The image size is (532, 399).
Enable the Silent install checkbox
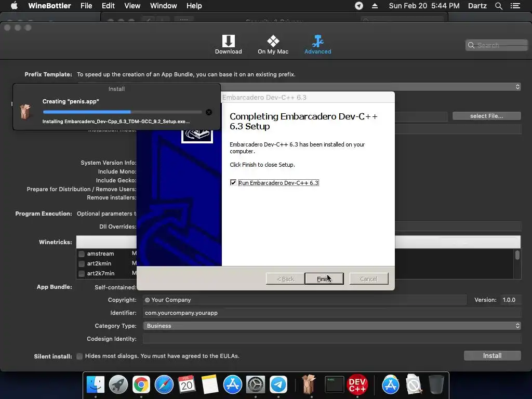79,356
